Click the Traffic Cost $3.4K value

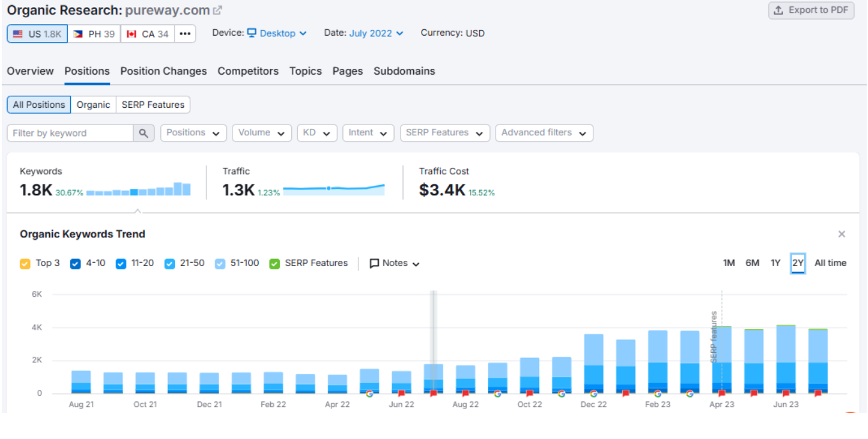tap(442, 190)
